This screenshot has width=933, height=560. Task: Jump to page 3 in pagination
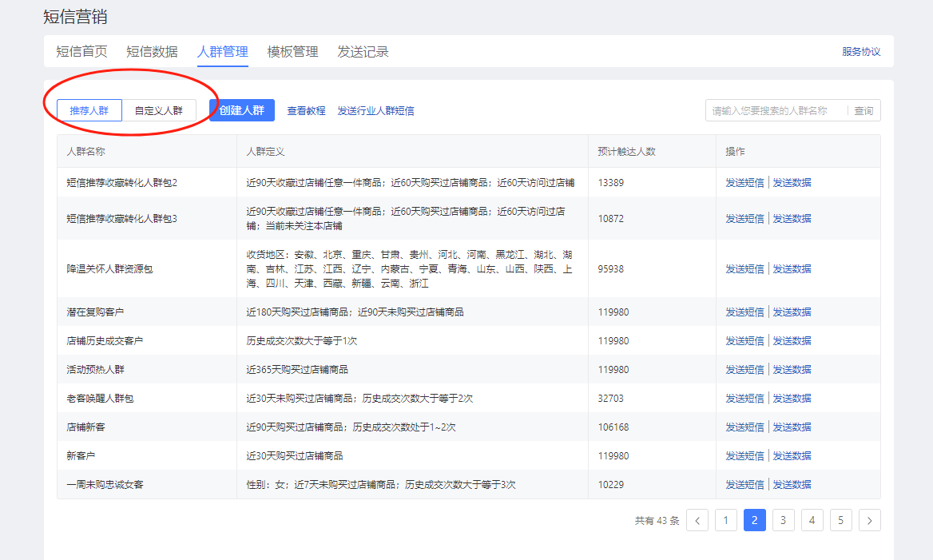point(783,520)
